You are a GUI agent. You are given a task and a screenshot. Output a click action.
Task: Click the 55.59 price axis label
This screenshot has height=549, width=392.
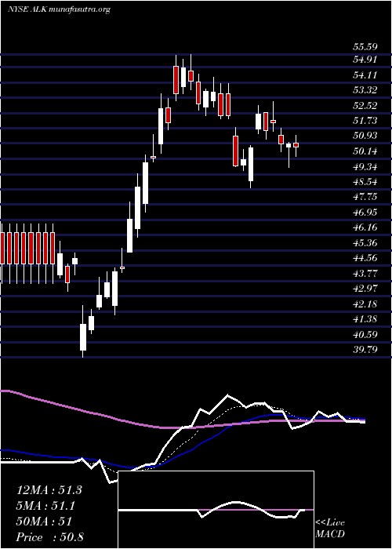click(365, 46)
